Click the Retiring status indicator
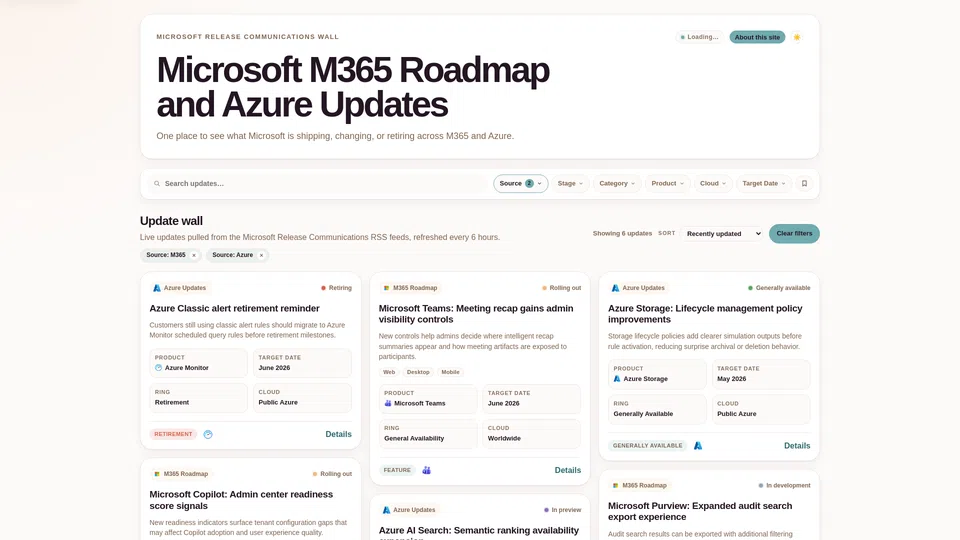The width and height of the screenshot is (960, 540). (336, 288)
